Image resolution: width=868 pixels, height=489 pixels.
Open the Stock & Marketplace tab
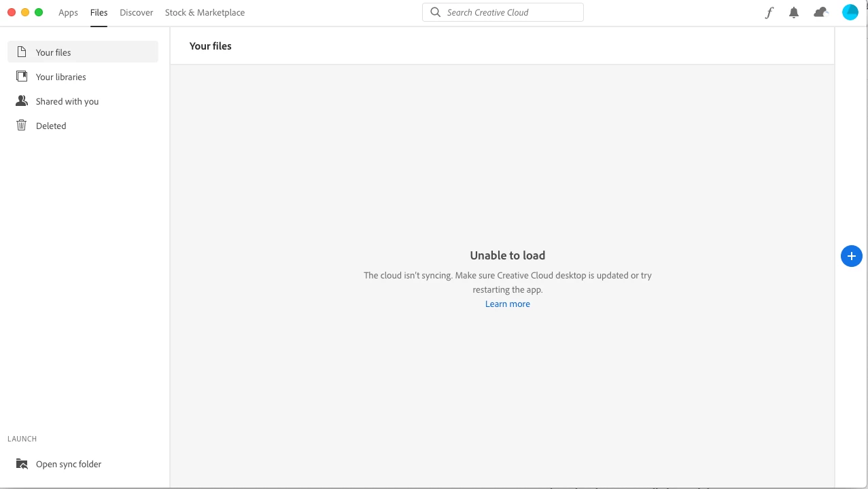pyautogui.click(x=205, y=12)
